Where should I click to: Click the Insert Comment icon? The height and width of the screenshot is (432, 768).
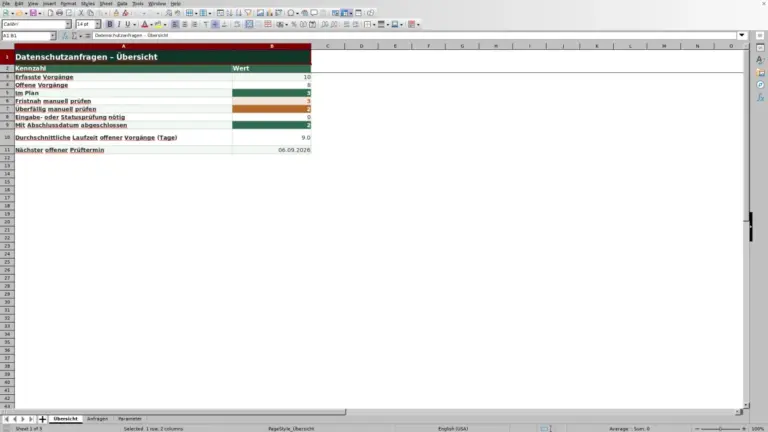click(x=314, y=13)
